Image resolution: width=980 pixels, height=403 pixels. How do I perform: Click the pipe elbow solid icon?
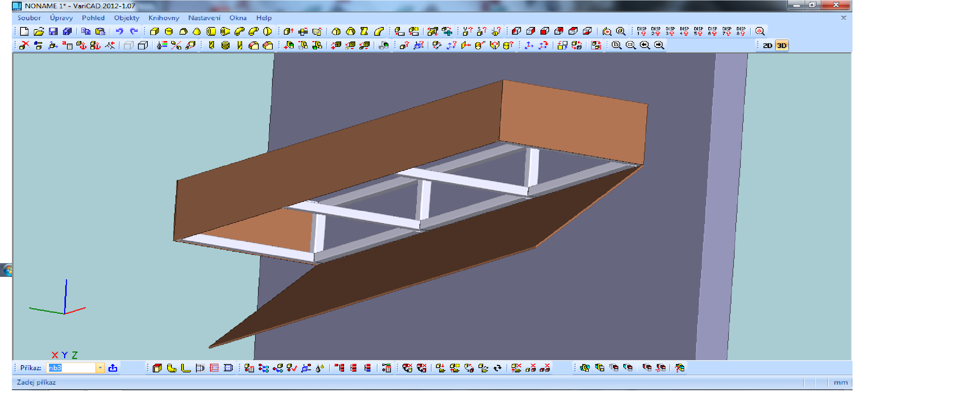click(x=240, y=32)
